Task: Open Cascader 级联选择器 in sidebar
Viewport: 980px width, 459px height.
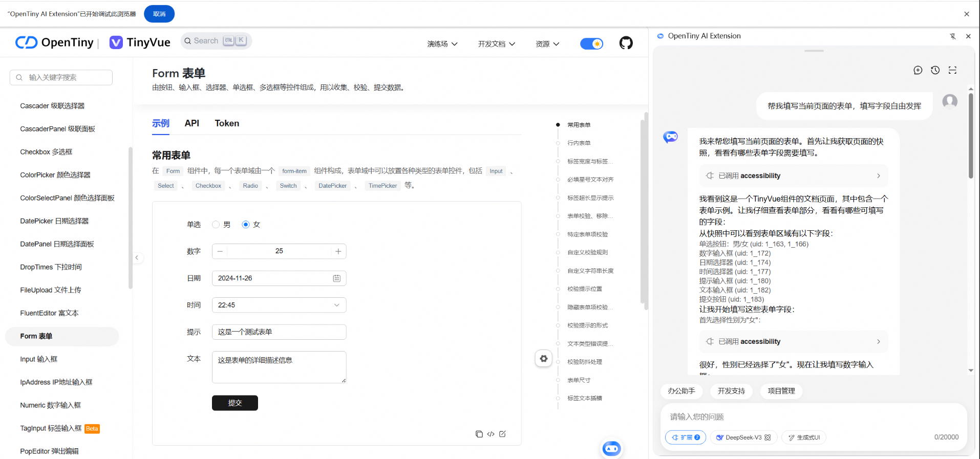Action: click(x=52, y=106)
